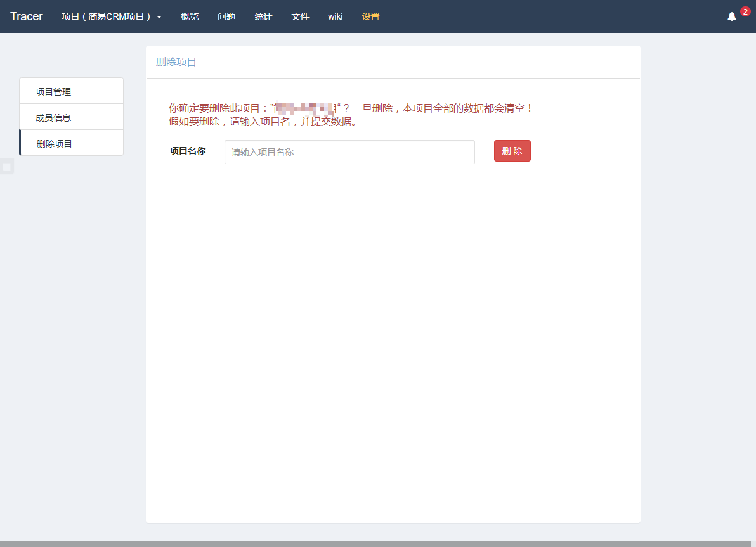
Task: Switch to 成员信息 in the sidebar
Action: click(53, 118)
